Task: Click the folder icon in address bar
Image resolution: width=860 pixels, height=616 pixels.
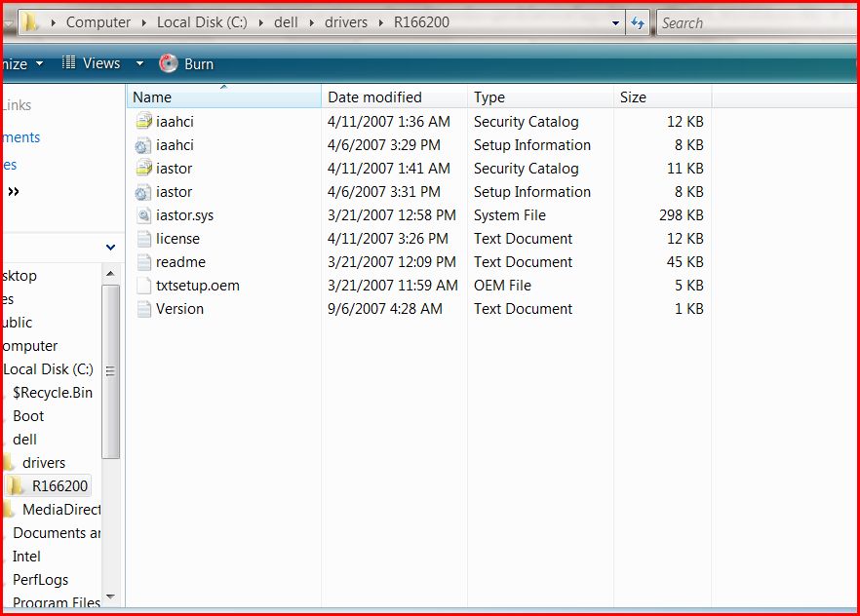Action: 30,21
